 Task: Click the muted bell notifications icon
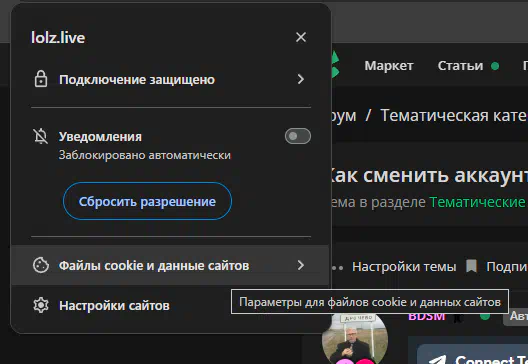(x=40, y=136)
